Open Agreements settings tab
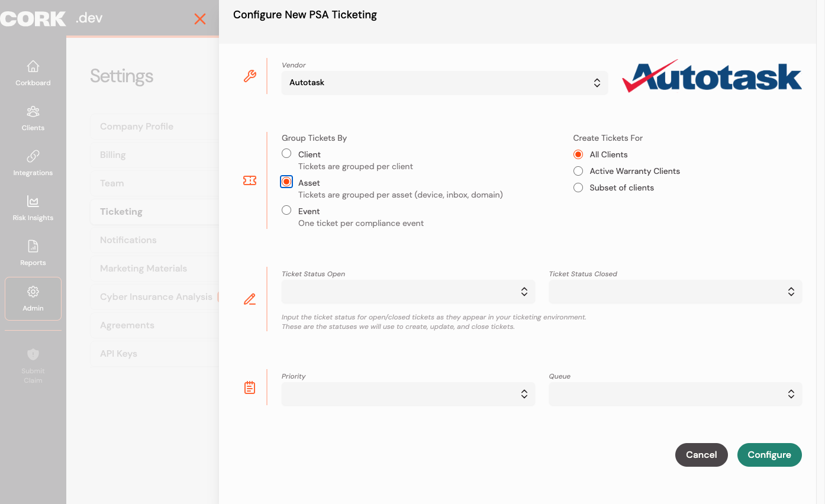 pos(154,325)
